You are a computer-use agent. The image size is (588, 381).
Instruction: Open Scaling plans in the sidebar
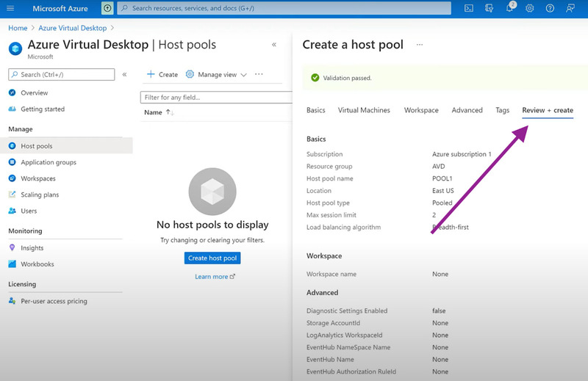pyautogui.click(x=40, y=195)
